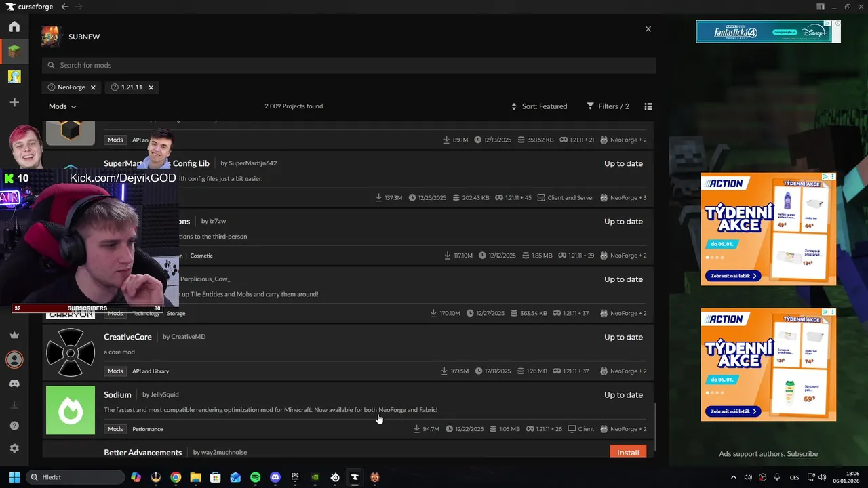Click the NeoForge chip question mark icon
This screenshot has height=488, width=868.
[x=51, y=87]
